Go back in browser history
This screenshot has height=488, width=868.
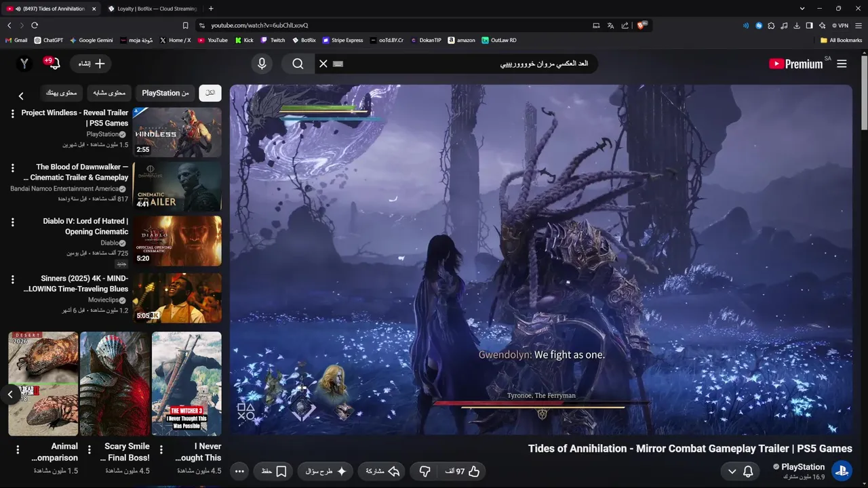point(9,25)
